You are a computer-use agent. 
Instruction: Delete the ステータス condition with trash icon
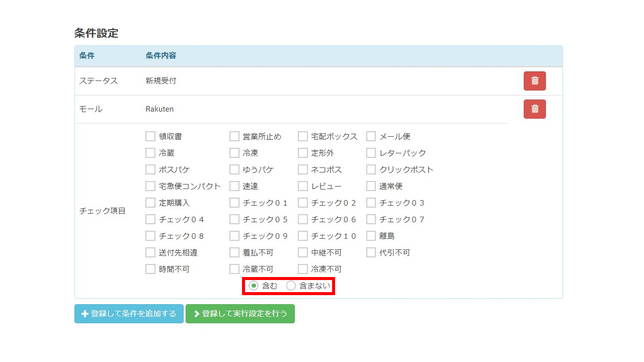point(534,81)
